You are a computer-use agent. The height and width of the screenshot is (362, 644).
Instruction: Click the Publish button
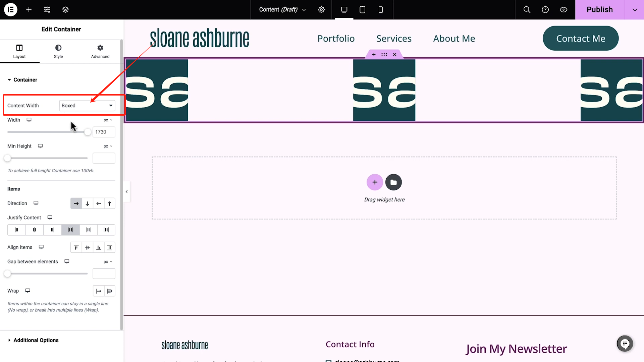(x=599, y=9)
